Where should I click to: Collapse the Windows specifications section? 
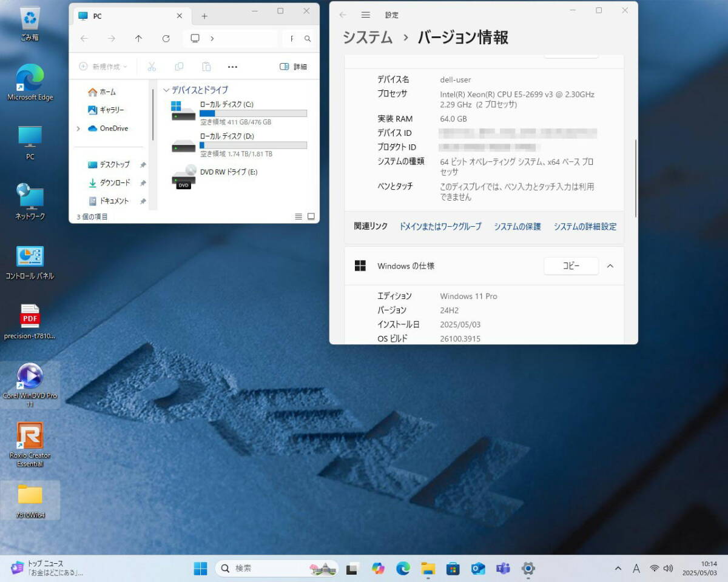click(x=610, y=266)
